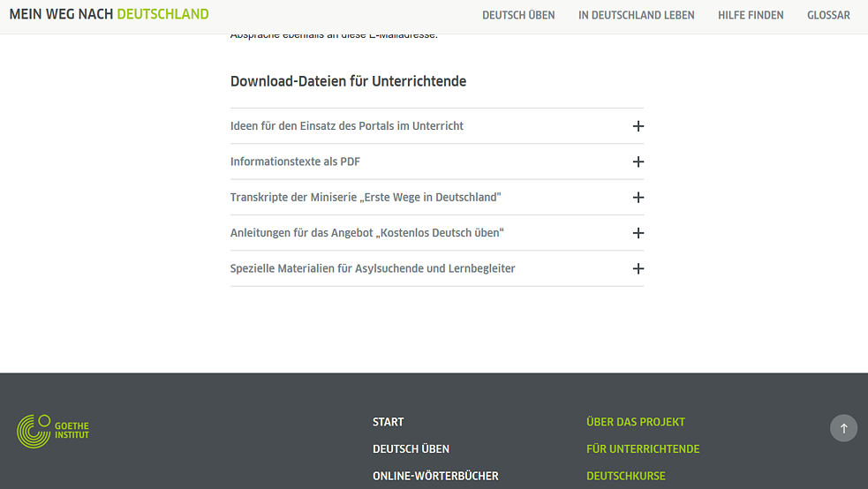868x489 pixels.
Task: Expand 'Ideen für den Einsatz des Portals' section
Action: (x=347, y=126)
